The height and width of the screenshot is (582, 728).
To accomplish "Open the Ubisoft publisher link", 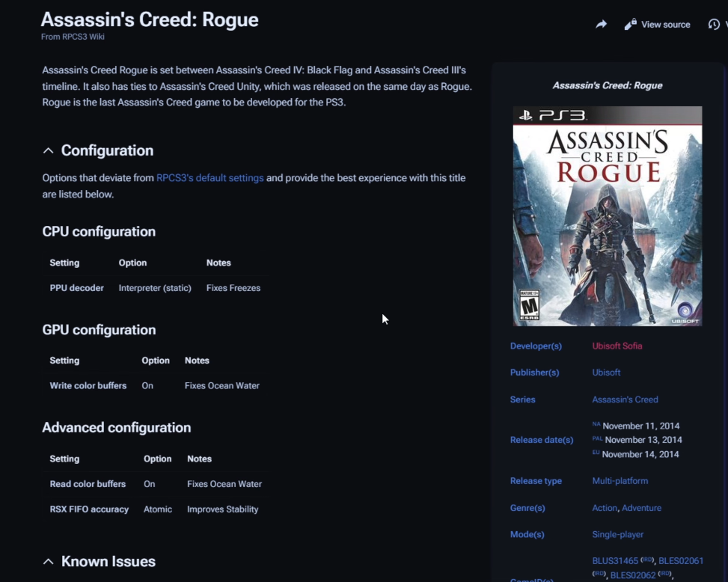I will [606, 373].
